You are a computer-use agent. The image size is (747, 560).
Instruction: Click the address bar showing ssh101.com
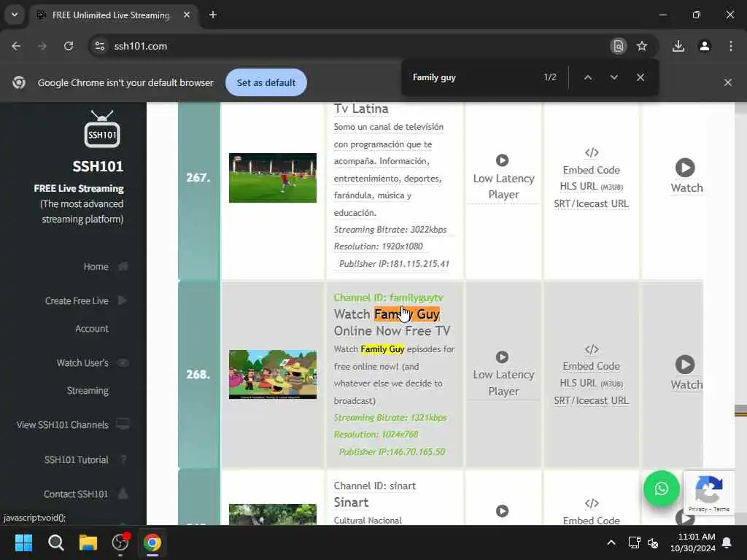pos(348,46)
